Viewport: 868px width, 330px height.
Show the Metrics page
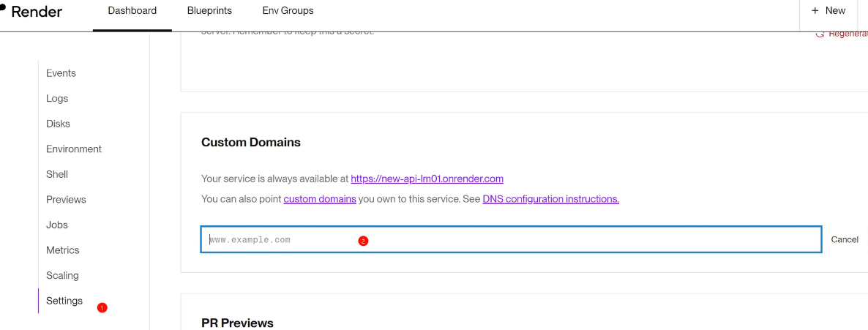click(63, 250)
